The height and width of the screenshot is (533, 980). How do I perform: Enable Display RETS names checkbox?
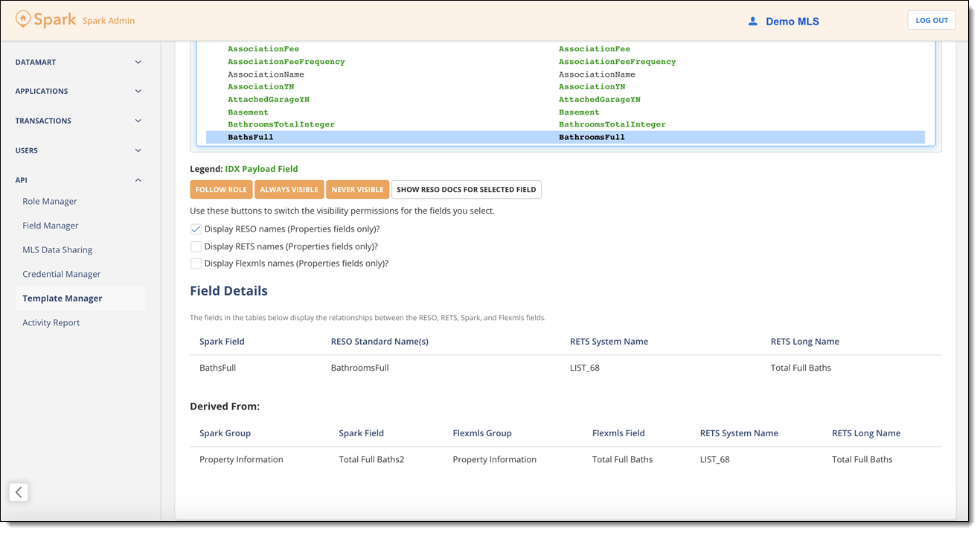tap(196, 246)
